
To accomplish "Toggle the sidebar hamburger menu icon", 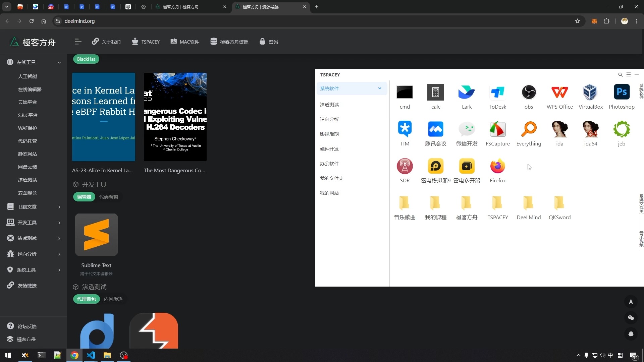I will pos(78,42).
